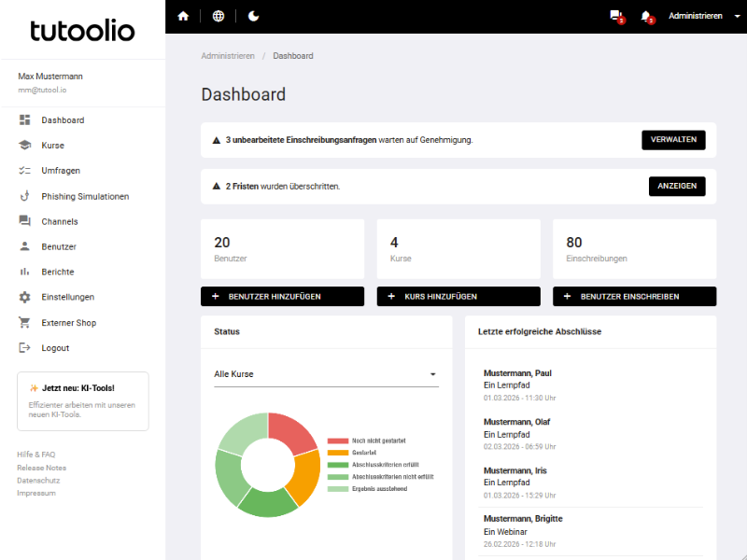
Task: Click the Einstellungen gear icon
Action: (x=24, y=297)
